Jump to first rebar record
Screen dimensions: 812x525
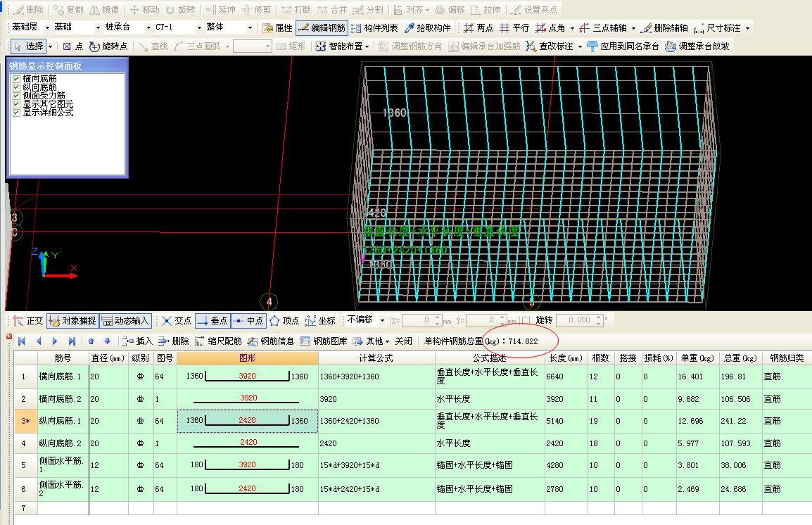click(x=22, y=341)
